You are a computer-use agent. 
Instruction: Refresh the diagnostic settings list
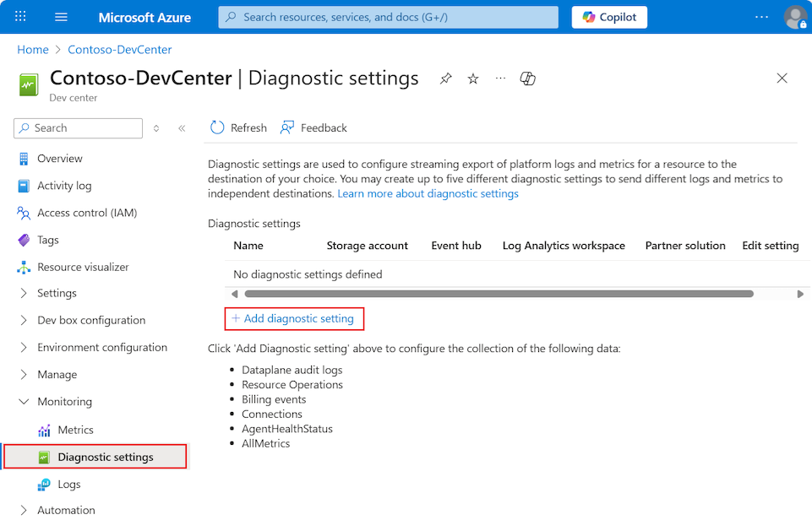(237, 127)
